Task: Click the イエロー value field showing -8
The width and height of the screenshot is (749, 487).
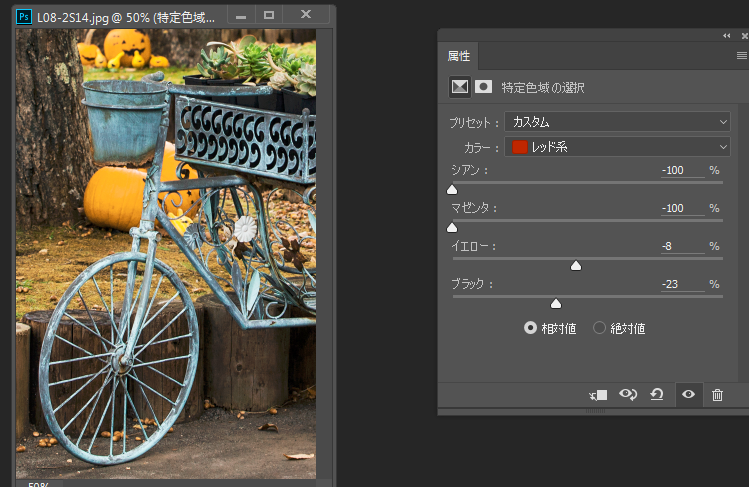Action: click(x=683, y=246)
